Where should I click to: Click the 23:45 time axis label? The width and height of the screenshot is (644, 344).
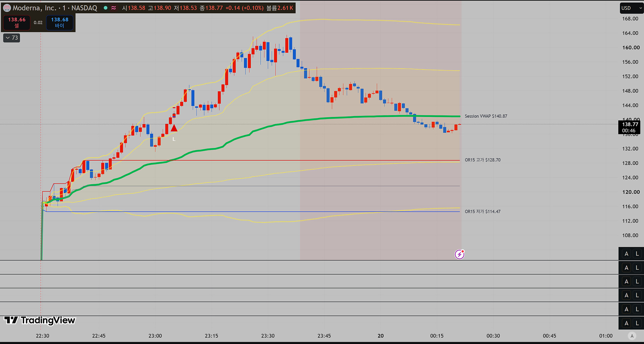[x=324, y=336]
